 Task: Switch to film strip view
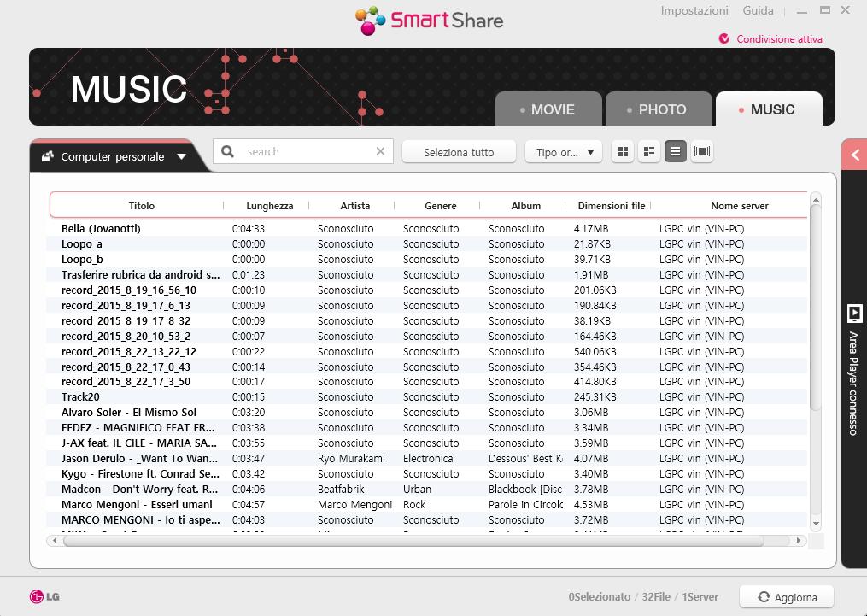point(701,151)
